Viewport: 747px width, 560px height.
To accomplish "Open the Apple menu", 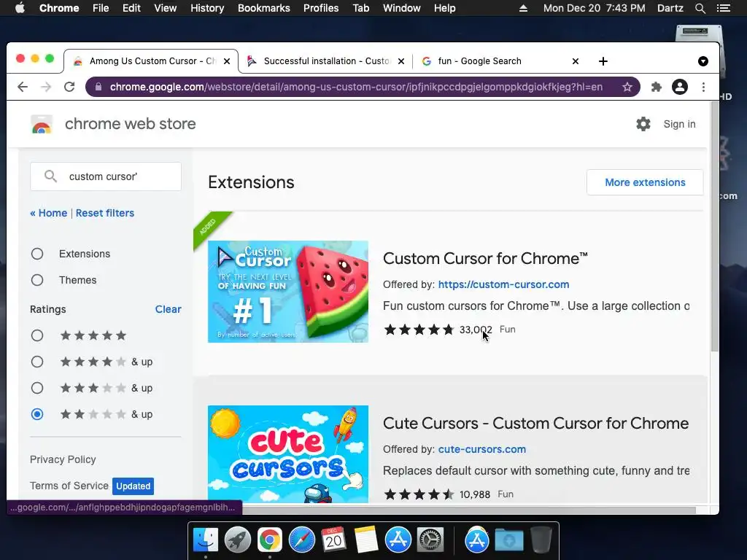I will 20,8.
